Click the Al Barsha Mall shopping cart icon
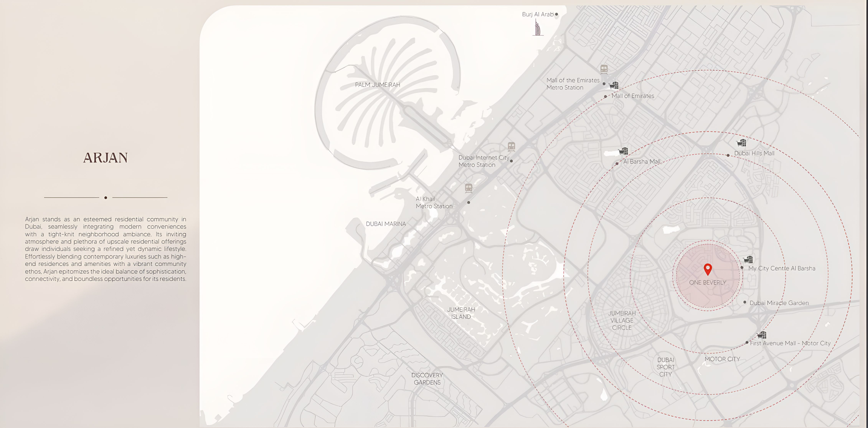Screen dimensions: 868x428 (x=623, y=151)
